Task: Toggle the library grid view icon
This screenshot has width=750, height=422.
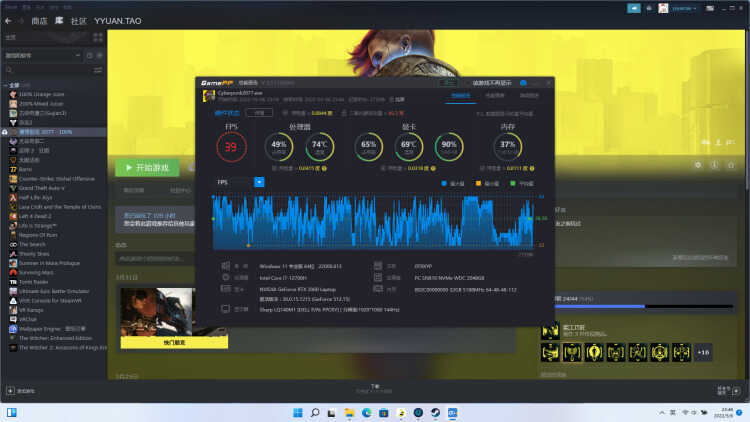Action: point(98,37)
